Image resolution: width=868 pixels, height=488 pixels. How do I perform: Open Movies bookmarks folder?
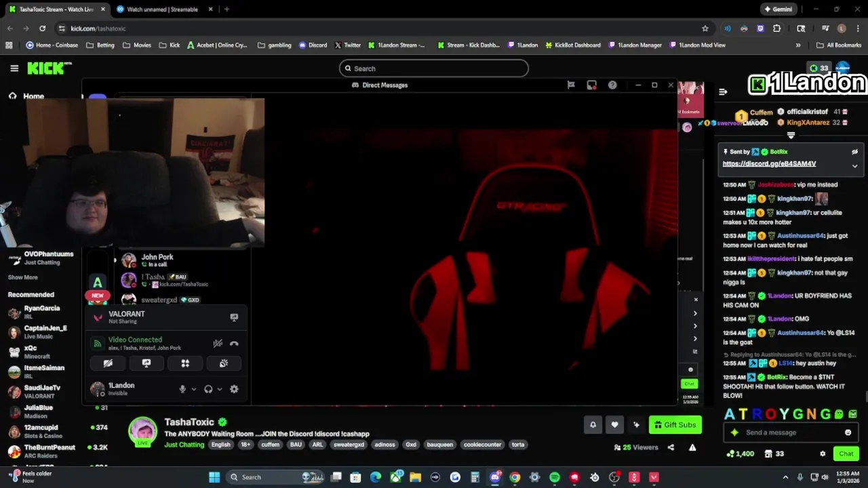137,45
